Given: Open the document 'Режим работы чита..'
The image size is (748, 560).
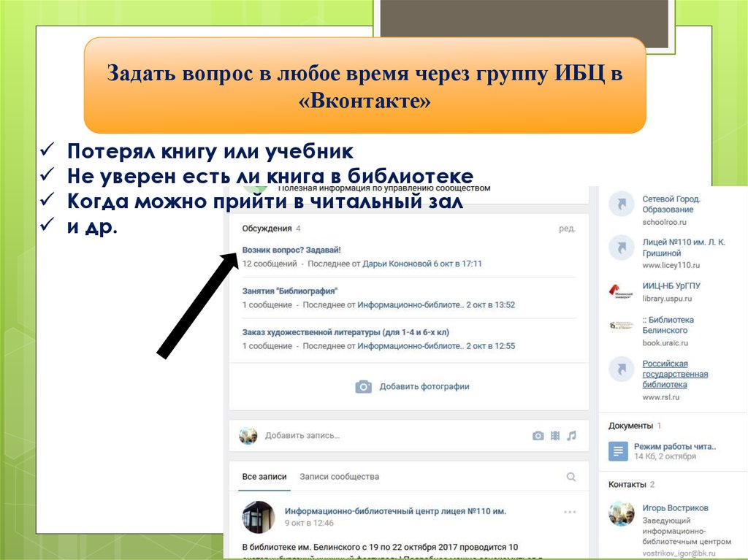Looking at the screenshot, I should tap(674, 447).
